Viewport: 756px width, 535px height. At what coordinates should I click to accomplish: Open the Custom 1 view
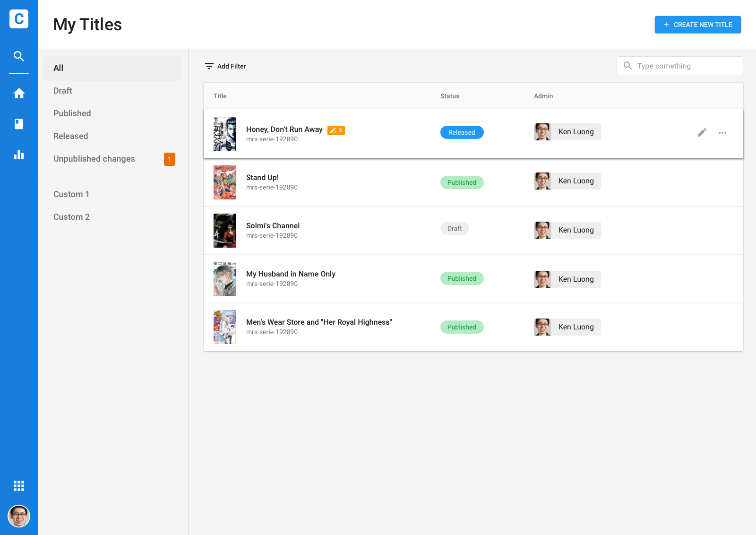point(71,194)
